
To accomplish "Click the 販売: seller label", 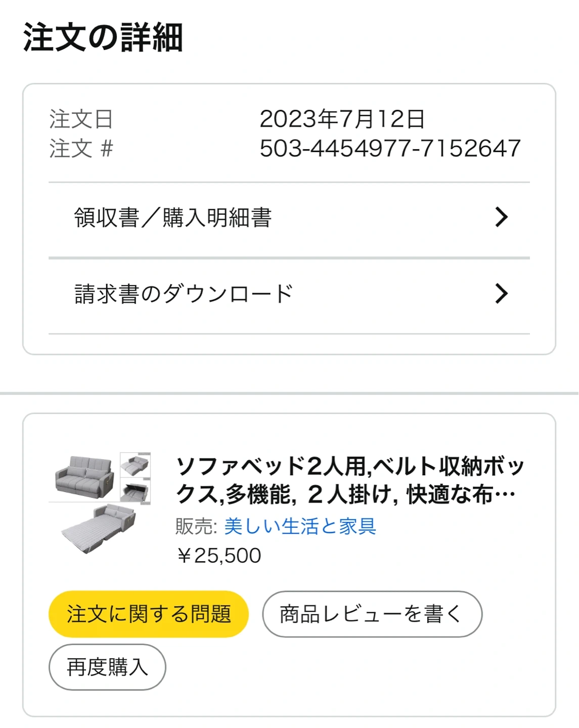I will (196, 526).
